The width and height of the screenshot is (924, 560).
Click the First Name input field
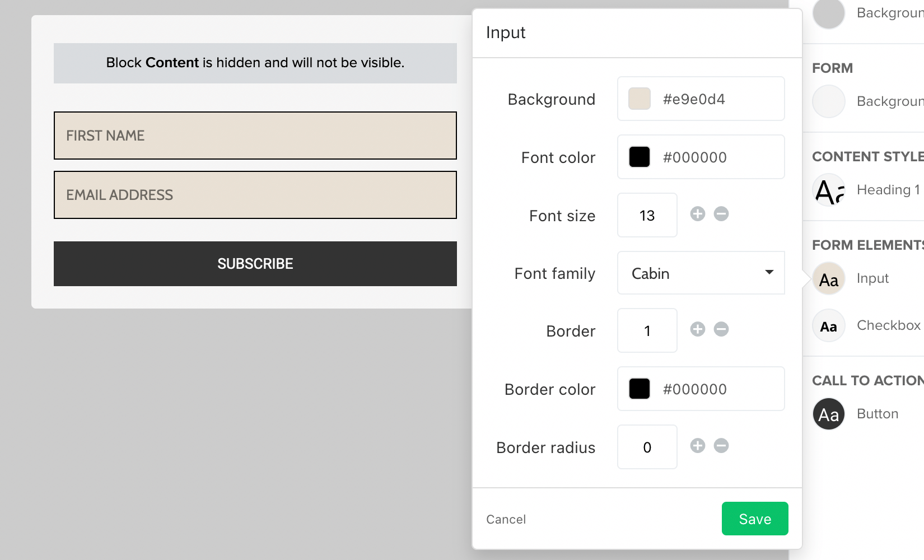pos(255,136)
